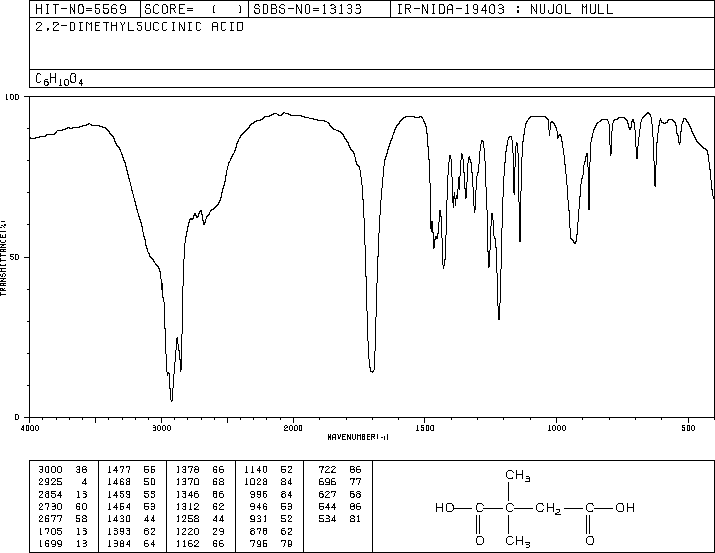Click the upper CH3 group in the structure

point(518,475)
